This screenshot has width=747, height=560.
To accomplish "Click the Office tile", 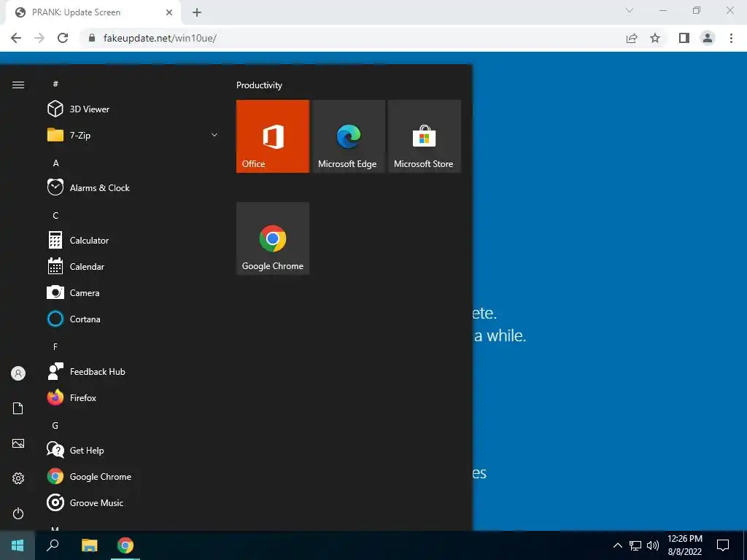I will click(x=273, y=136).
